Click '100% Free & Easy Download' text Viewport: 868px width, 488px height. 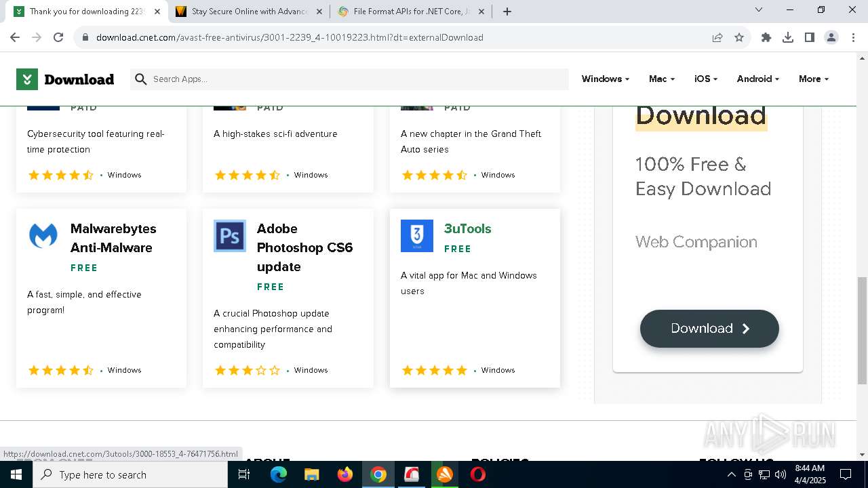click(x=703, y=176)
